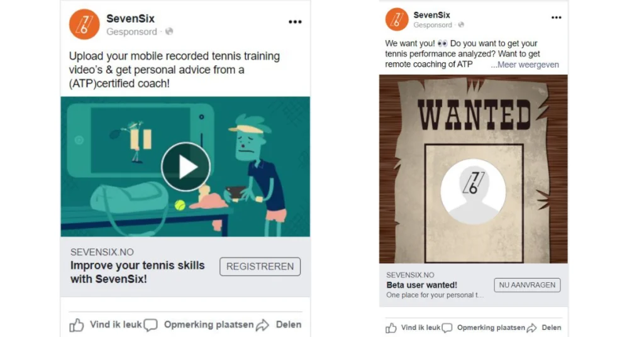Click SevenSix logo on left ad
The height and width of the screenshot is (337, 644).
(84, 25)
